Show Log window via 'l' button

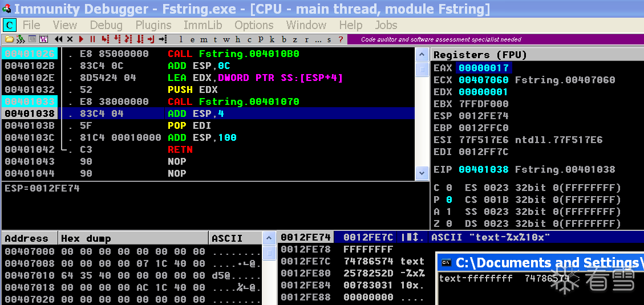181,39
